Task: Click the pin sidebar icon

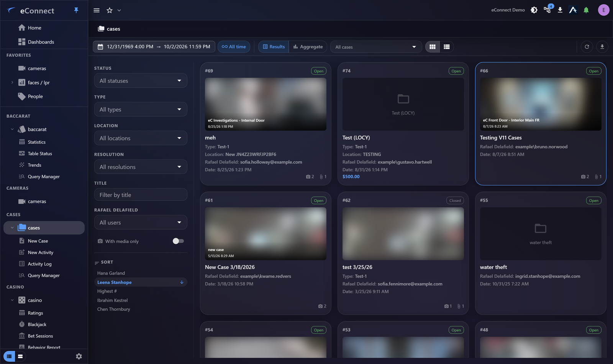Action: tap(76, 10)
